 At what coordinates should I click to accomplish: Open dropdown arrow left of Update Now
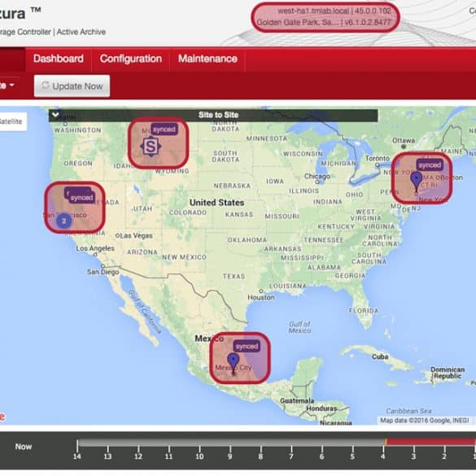click(12, 85)
